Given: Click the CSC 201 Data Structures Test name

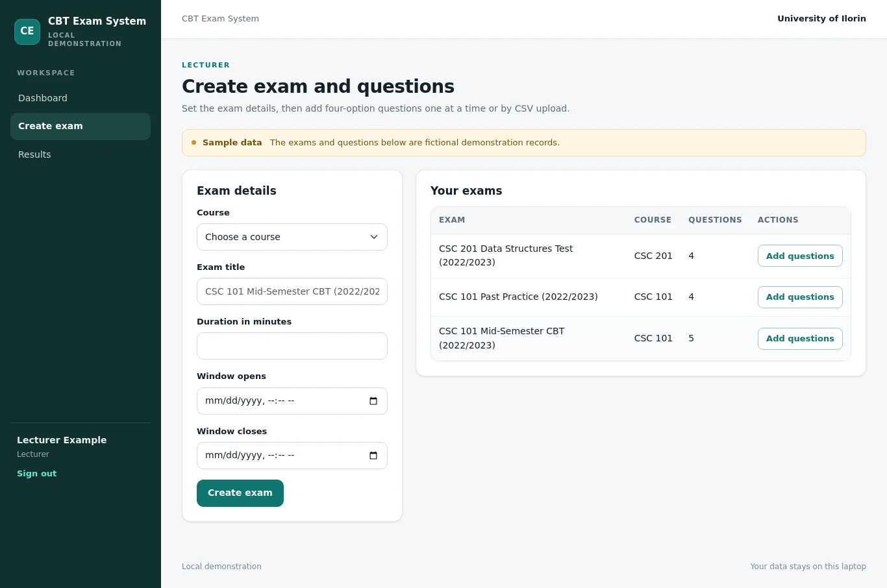Looking at the screenshot, I should point(506,256).
